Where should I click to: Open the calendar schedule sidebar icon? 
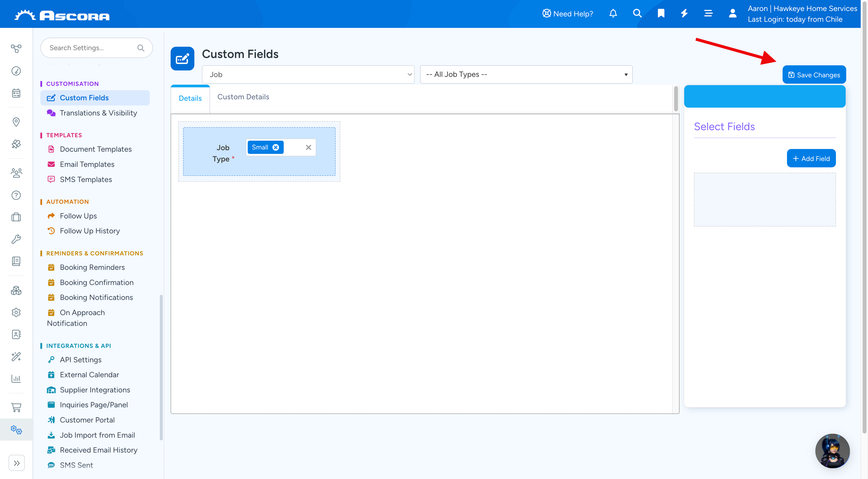(16, 93)
